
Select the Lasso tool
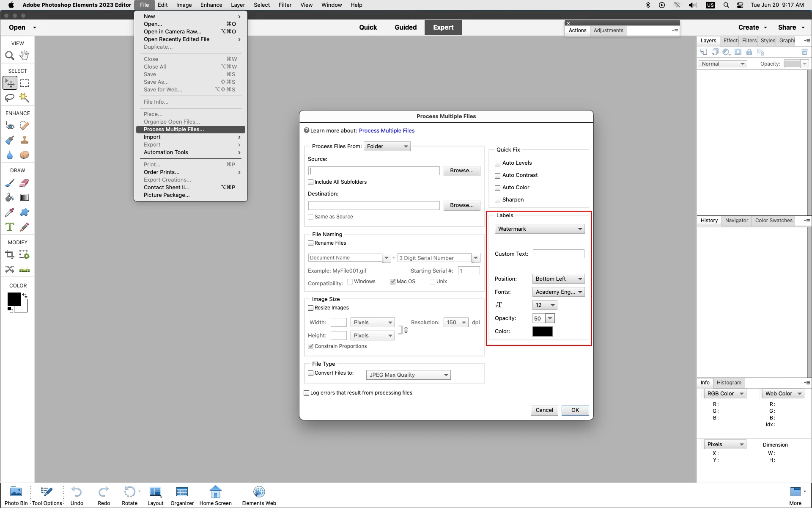(10, 98)
